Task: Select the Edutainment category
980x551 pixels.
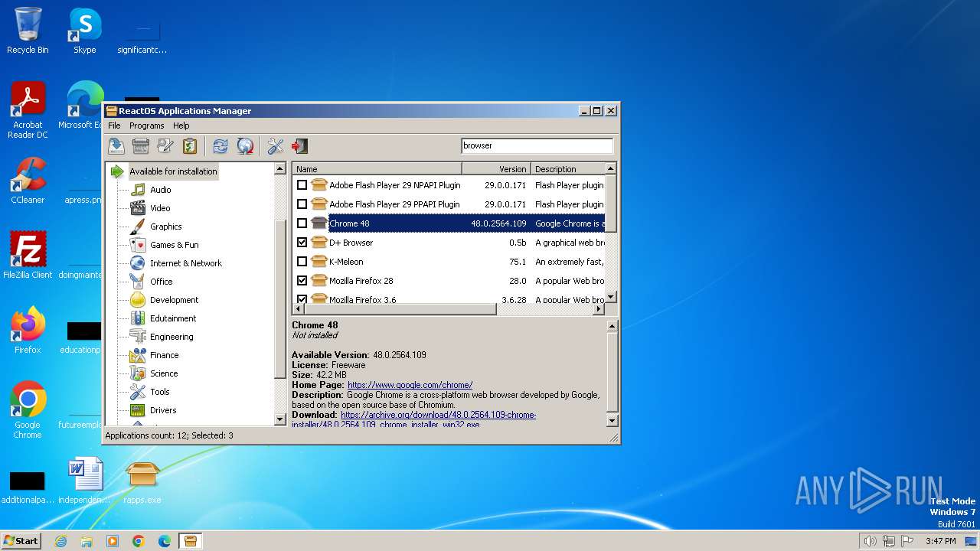Action: pos(173,318)
